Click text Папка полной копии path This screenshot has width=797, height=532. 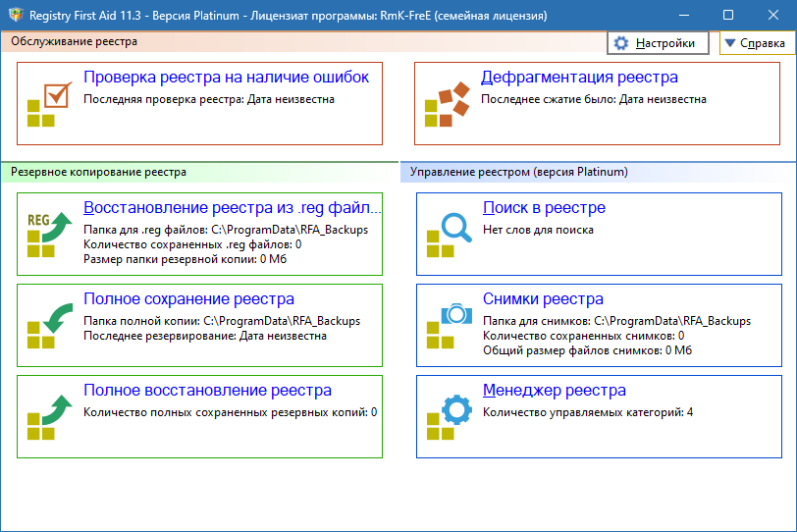coord(222,321)
